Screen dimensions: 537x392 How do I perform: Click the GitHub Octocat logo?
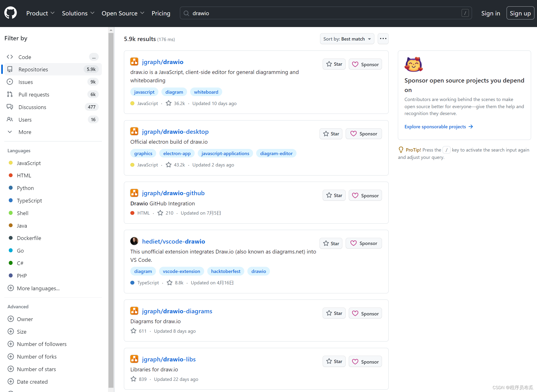pyautogui.click(x=10, y=13)
